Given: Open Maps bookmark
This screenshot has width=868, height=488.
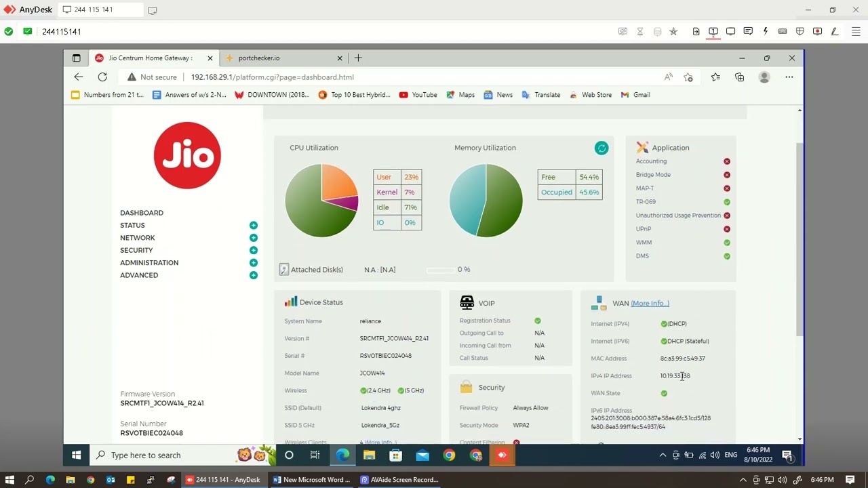Looking at the screenshot, I should 460,95.
